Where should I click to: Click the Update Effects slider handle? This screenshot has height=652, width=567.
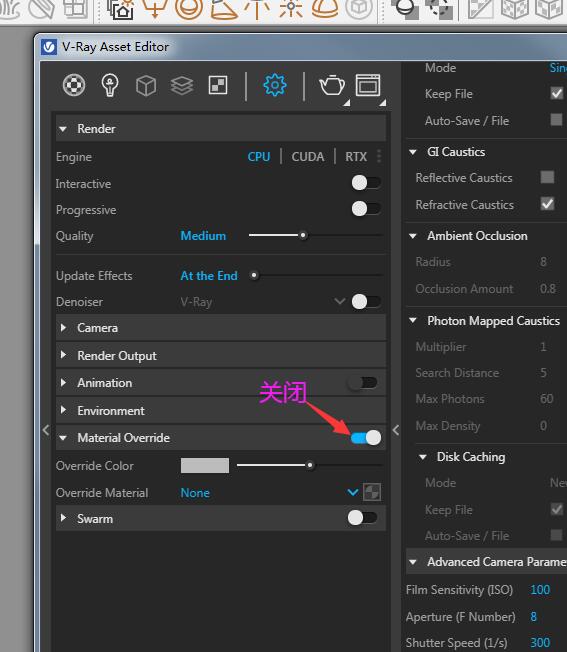coord(254,275)
